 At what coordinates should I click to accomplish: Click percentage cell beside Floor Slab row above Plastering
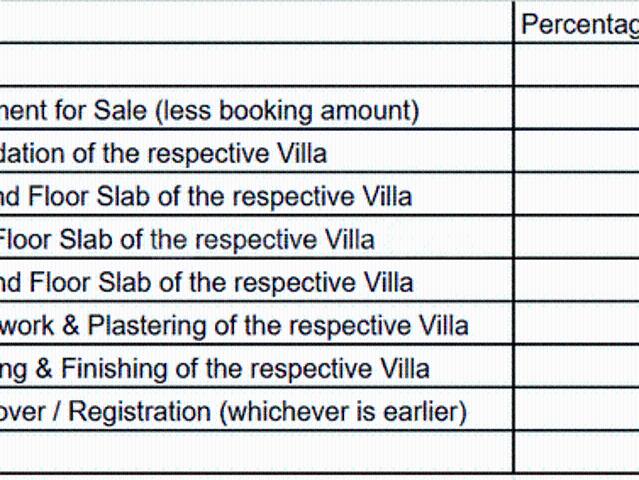click(577, 282)
